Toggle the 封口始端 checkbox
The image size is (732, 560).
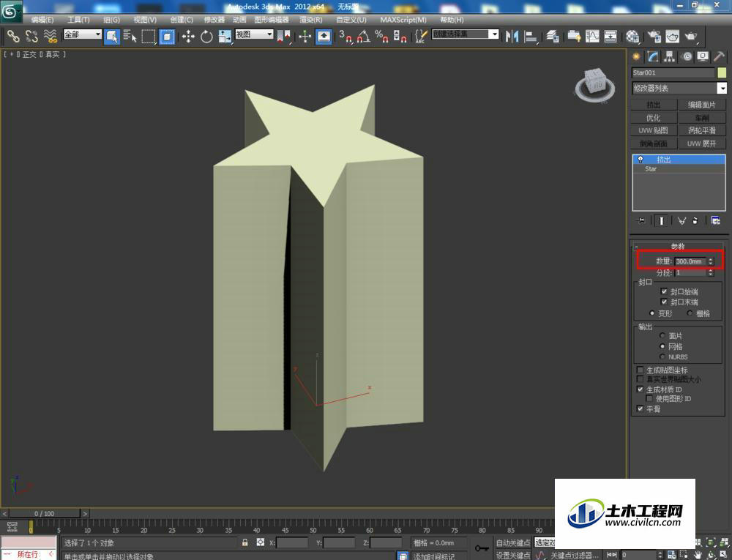(664, 291)
